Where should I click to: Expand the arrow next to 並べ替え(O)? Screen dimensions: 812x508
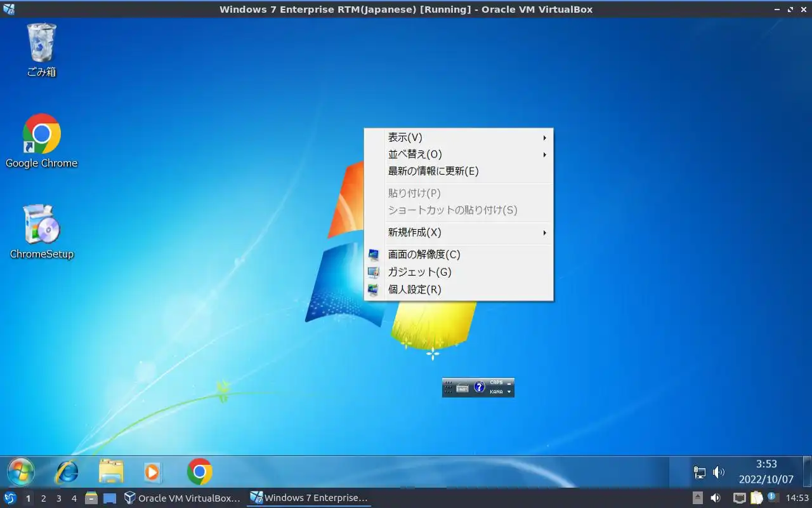click(545, 154)
